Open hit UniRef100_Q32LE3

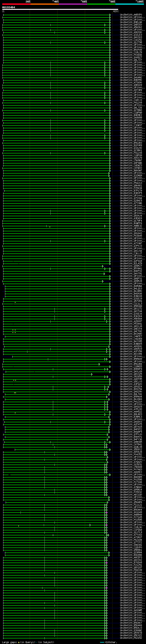click(x=131, y=35)
